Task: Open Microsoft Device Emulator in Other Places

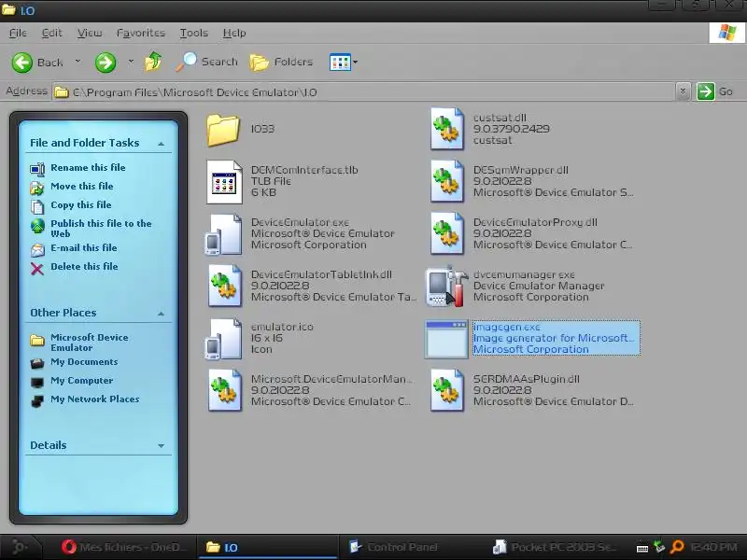Action: point(90,343)
